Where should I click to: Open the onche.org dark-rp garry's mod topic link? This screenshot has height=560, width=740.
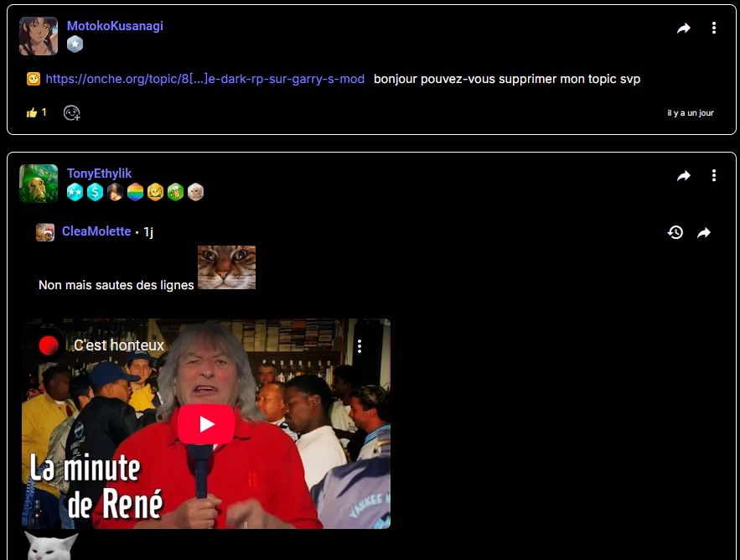click(204, 79)
